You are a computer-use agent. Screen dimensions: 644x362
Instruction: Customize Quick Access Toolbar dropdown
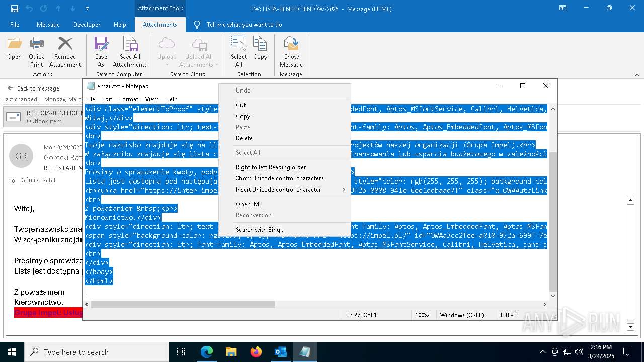click(87, 9)
